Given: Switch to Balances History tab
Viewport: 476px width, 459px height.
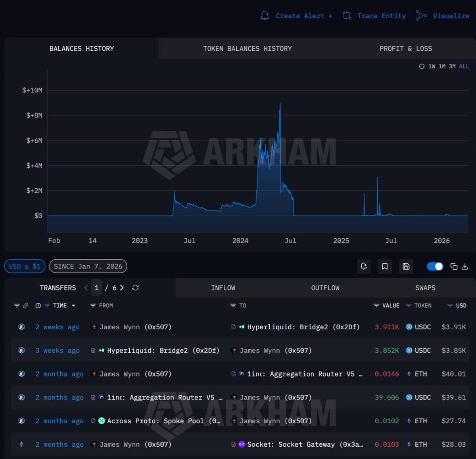Looking at the screenshot, I should pyautogui.click(x=82, y=48).
